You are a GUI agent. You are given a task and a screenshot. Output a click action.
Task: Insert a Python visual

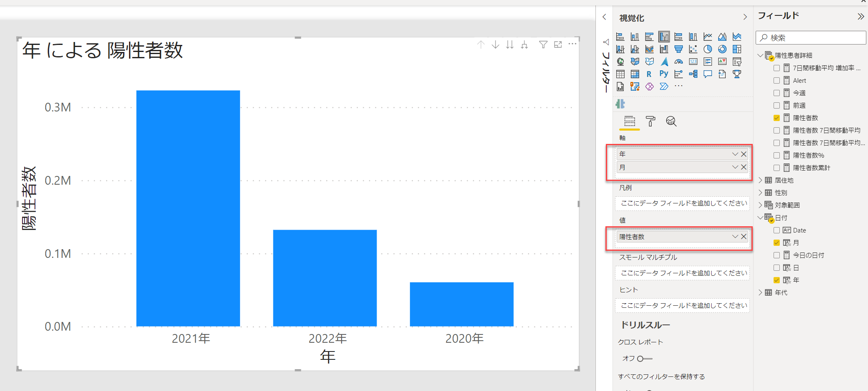[x=664, y=74]
